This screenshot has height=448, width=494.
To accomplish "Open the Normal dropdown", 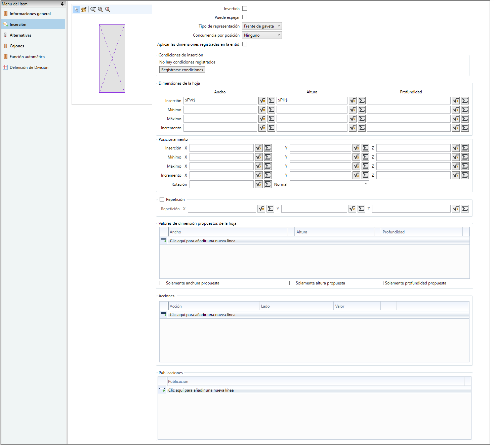I will (x=329, y=184).
